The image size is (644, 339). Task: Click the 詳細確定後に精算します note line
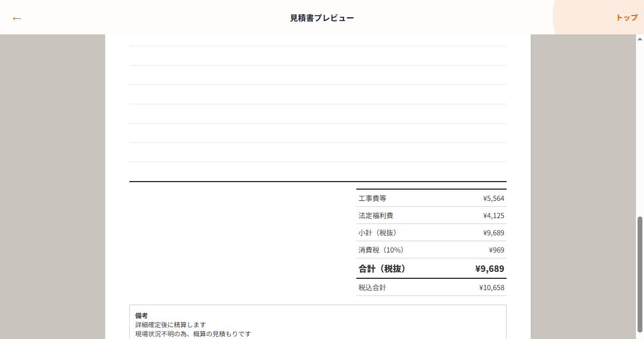(171, 325)
